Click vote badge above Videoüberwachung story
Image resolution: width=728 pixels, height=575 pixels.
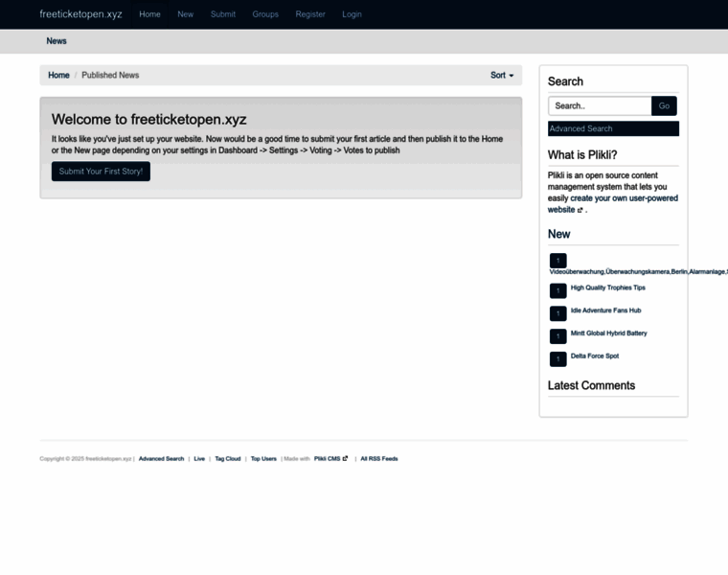558,261
